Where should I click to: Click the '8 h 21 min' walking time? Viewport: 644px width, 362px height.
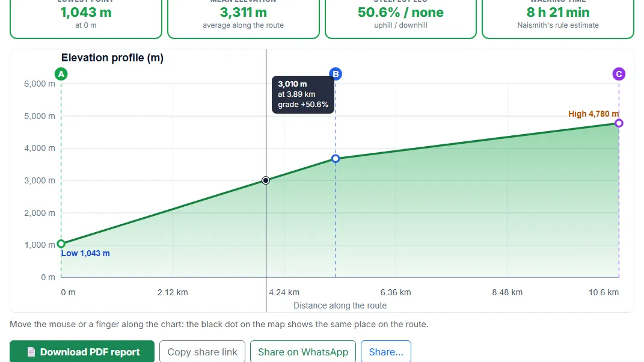558,12
